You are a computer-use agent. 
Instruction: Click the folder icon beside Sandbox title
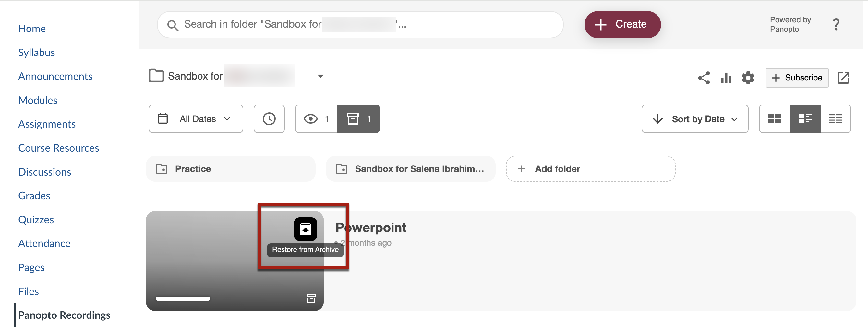pos(156,76)
